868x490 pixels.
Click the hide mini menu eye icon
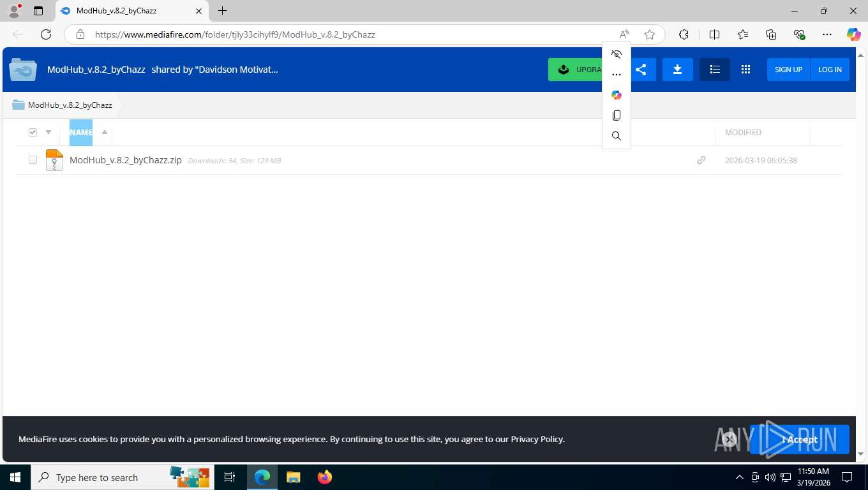(x=617, y=54)
